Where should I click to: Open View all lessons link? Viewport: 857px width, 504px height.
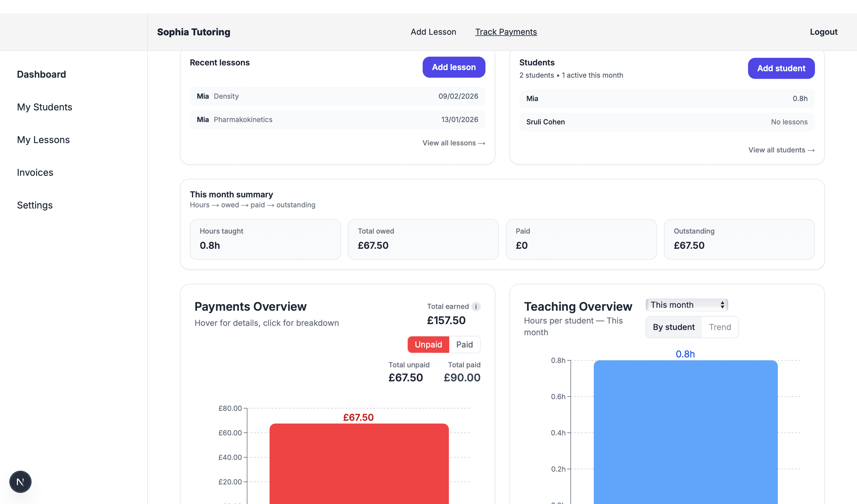click(x=454, y=143)
